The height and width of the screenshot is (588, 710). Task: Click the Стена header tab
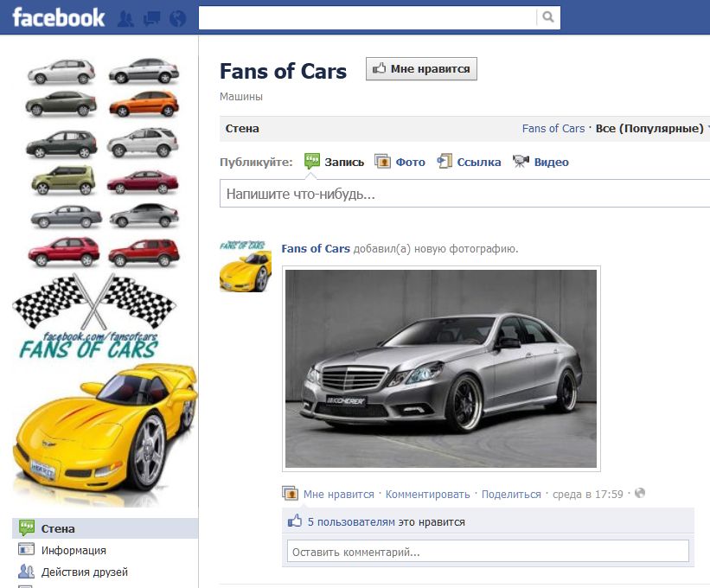(x=242, y=129)
